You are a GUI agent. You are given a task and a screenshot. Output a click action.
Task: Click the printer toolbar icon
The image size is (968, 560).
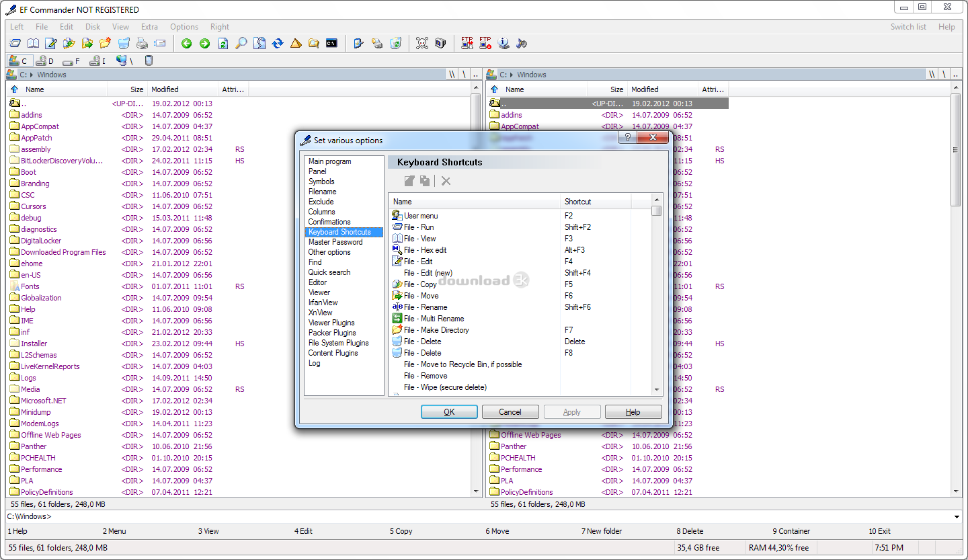click(142, 43)
